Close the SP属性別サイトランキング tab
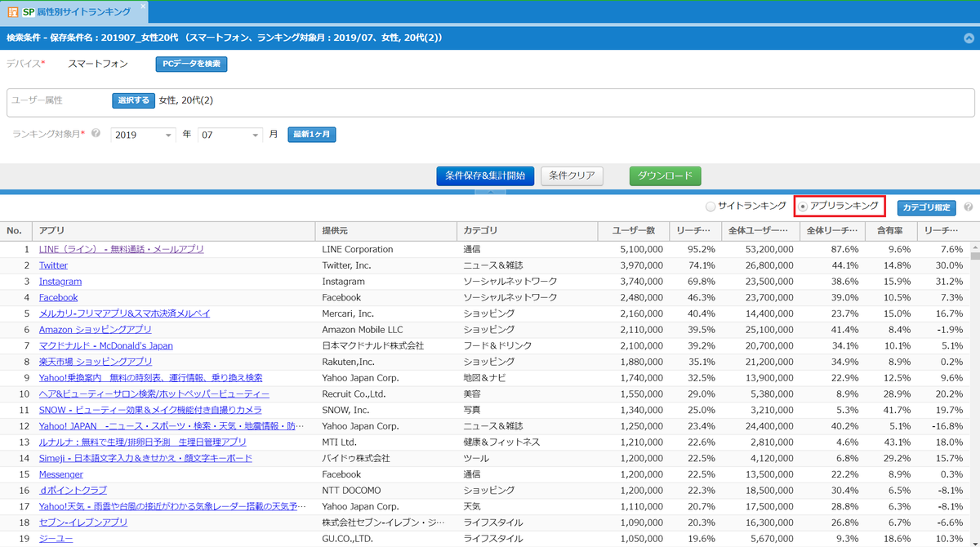The width and height of the screenshot is (980, 547). (x=143, y=7)
